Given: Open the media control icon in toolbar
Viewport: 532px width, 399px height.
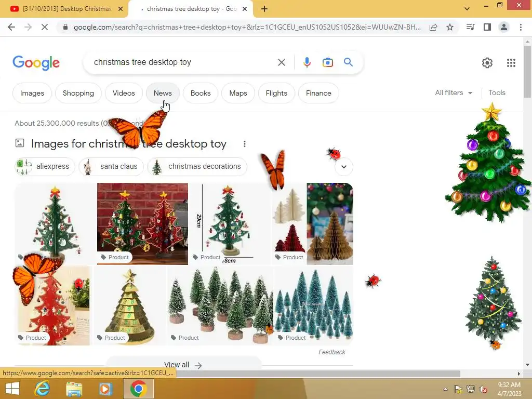Looking at the screenshot, I should click(x=470, y=27).
